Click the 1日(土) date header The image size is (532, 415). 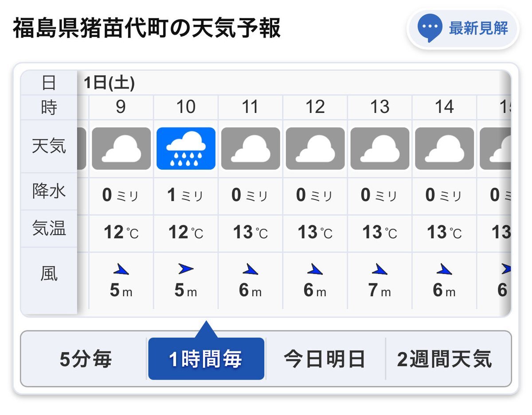tap(109, 83)
